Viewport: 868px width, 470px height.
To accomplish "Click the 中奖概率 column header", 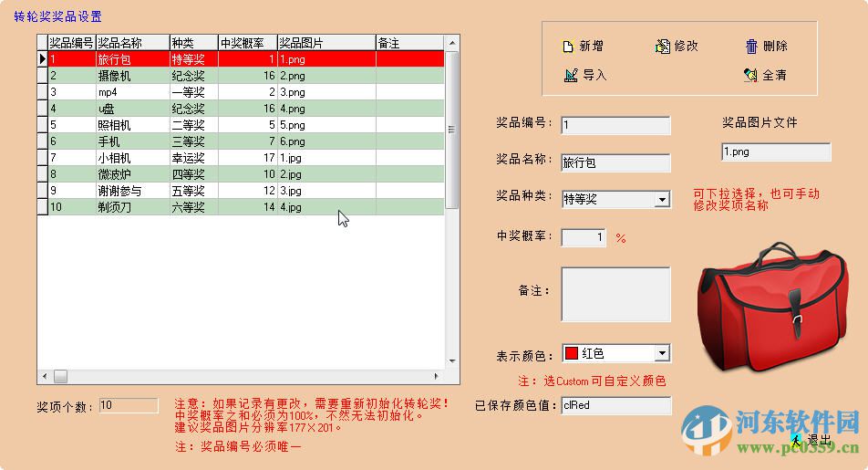I will (247, 43).
